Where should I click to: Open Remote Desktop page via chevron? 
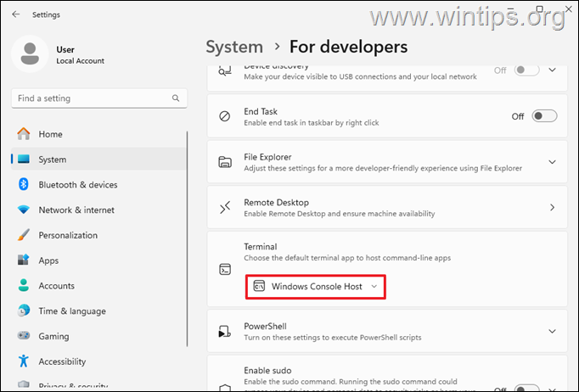coord(552,207)
